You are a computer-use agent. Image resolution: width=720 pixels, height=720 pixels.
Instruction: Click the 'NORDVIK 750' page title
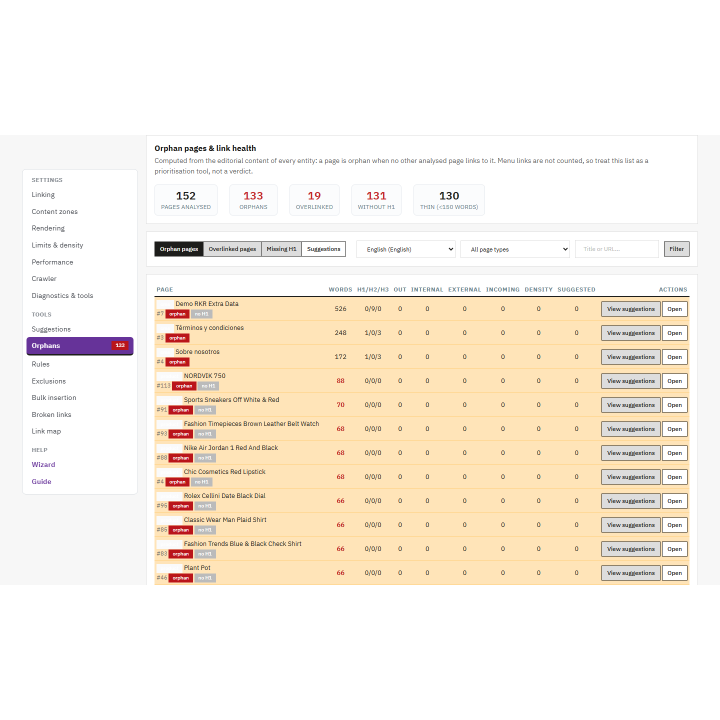point(204,376)
